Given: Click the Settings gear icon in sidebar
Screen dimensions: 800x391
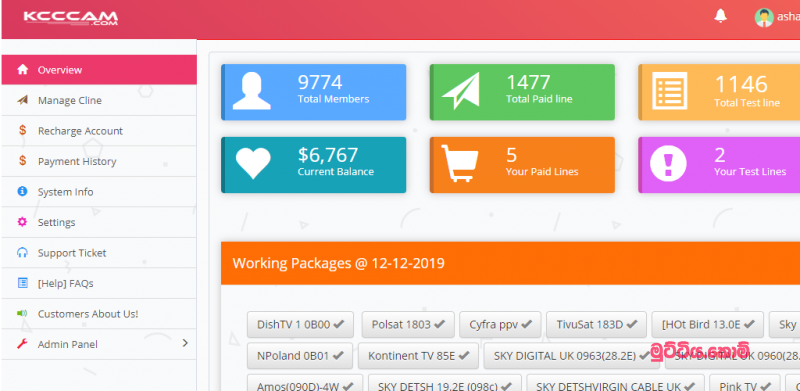Looking at the screenshot, I should (22, 222).
